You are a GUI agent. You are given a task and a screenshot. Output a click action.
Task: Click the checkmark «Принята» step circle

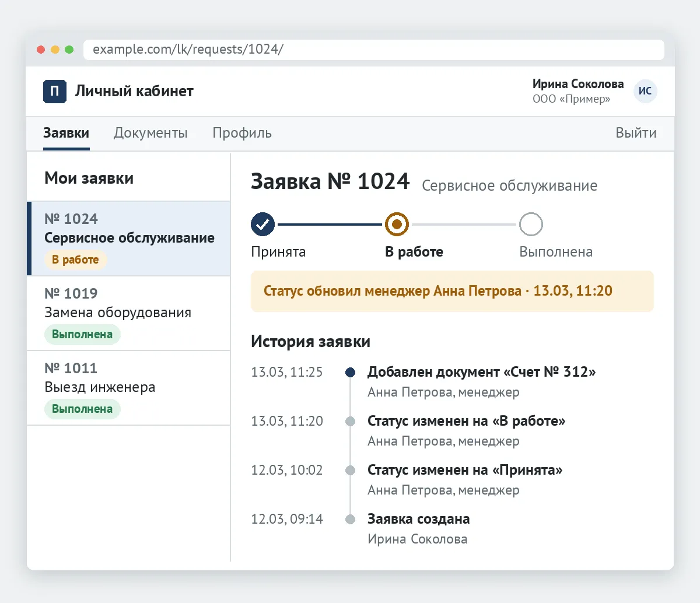click(263, 224)
